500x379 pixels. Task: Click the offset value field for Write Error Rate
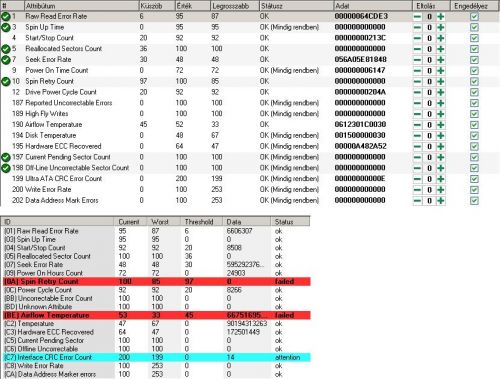point(429,190)
